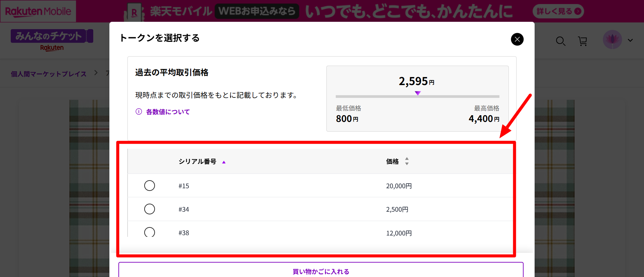
Task: Open the 各数値について link
Action: 168,112
